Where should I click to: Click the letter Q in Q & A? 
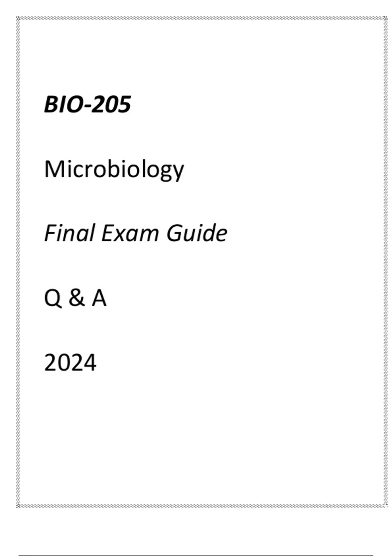[53, 298]
